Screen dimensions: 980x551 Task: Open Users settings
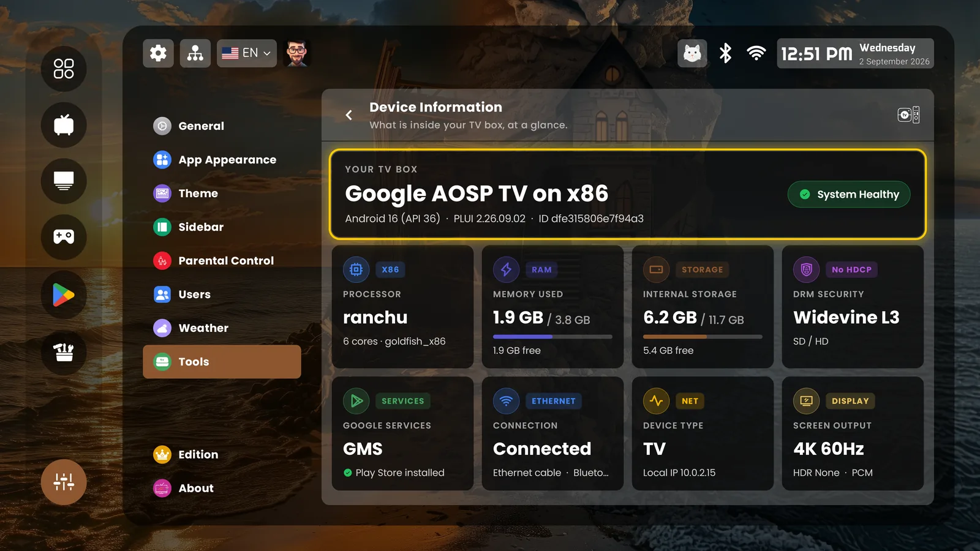point(222,294)
